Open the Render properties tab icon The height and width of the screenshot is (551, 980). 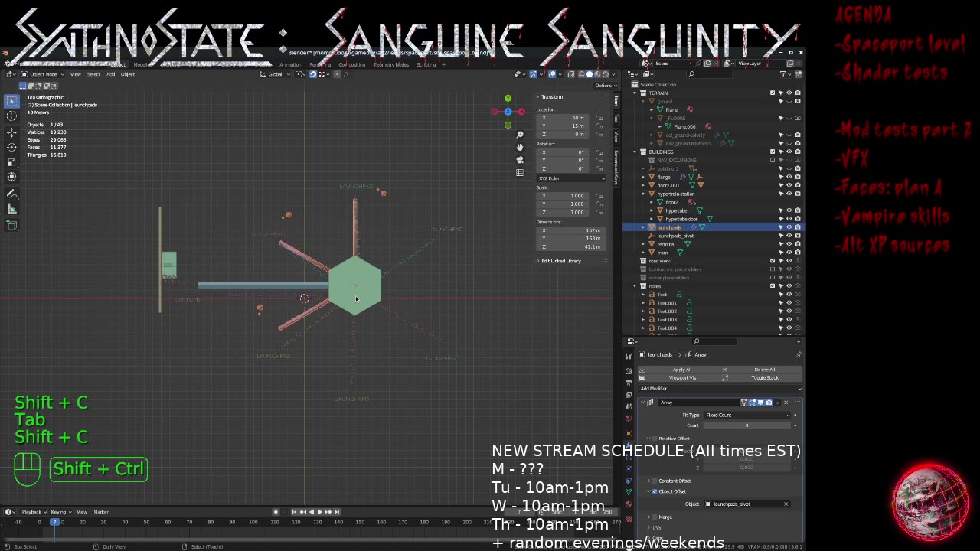tap(629, 370)
